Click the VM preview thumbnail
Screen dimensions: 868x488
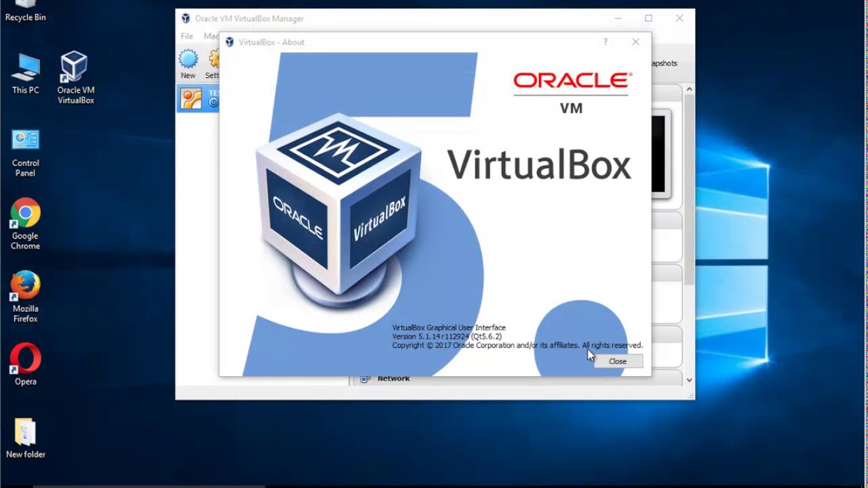661,154
